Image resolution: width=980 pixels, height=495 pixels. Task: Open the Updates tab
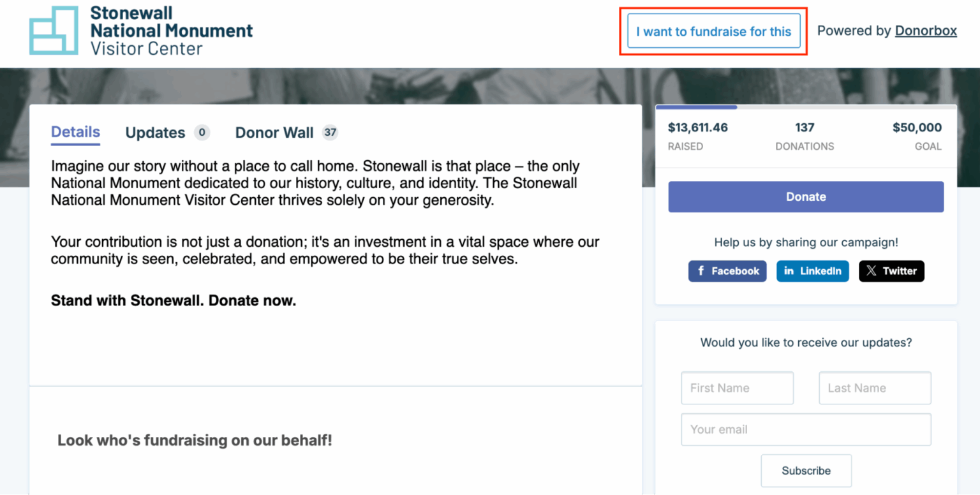click(x=155, y=133)
